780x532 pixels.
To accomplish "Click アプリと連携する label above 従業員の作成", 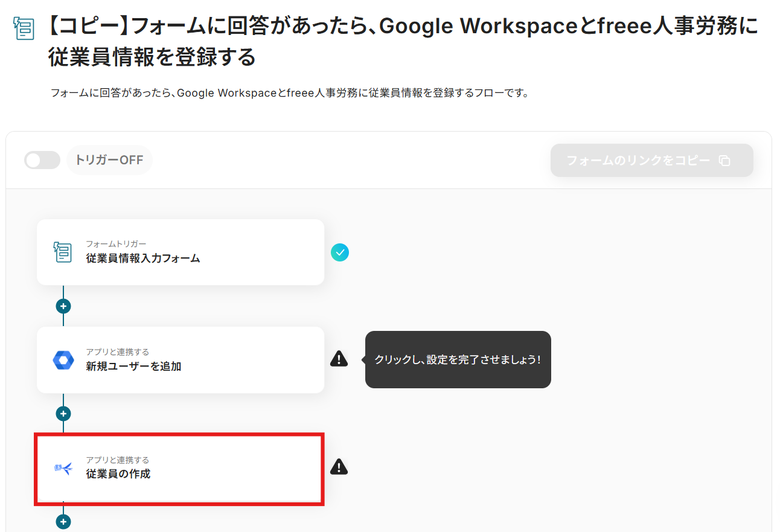I will click(x=118, y=460).
